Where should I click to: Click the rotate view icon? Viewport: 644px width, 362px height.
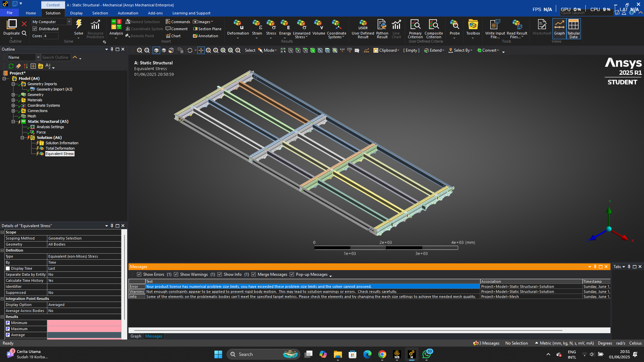tap(190, 50)
